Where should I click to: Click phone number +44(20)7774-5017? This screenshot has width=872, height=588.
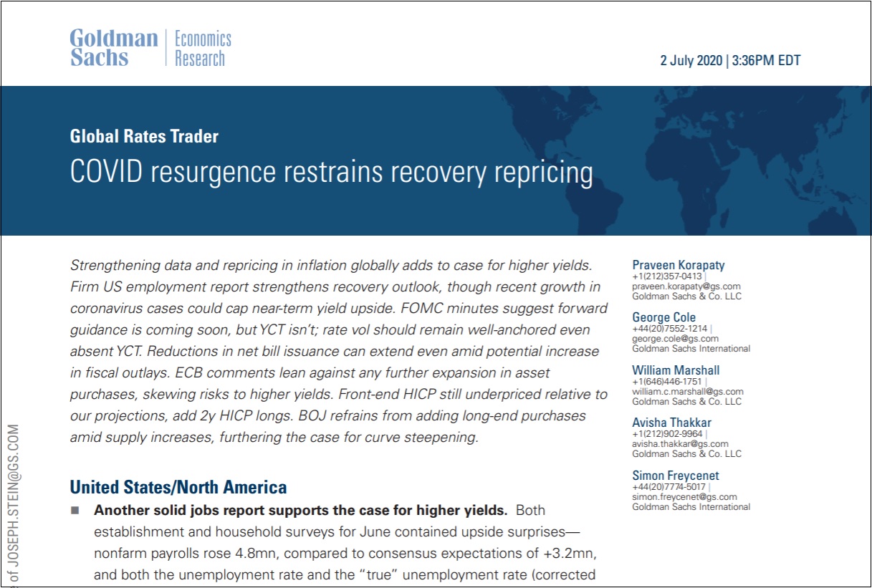670,487
